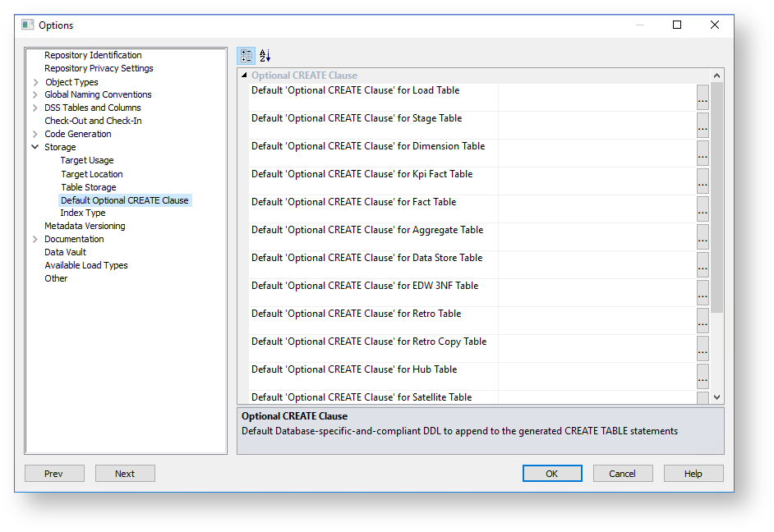Click ellipsis button for Dimension Table clause
774x532 pixels.
pos(703,153)
